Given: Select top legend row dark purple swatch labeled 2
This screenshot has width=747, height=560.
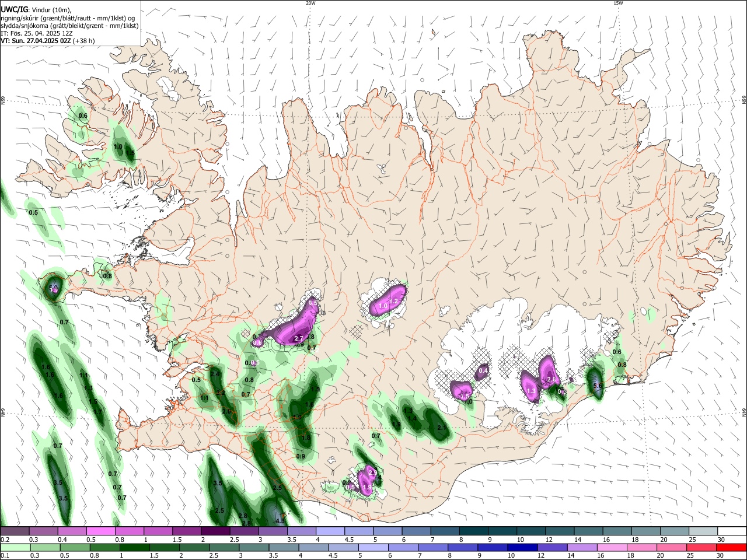Looking at the screenshot, I should pos(215,531).
